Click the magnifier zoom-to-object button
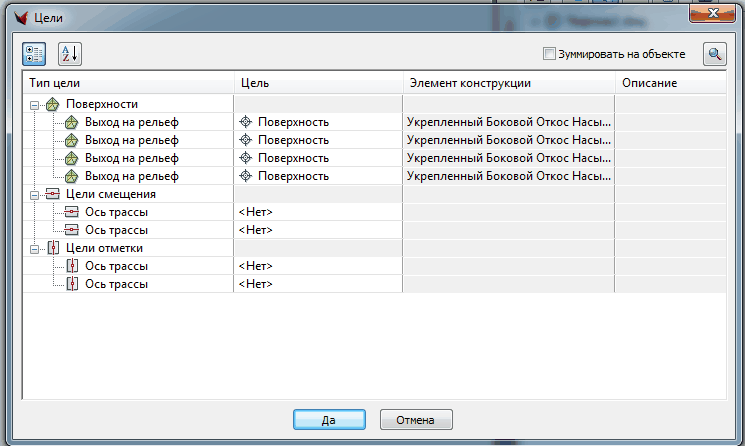Screen dimensions: 745x446 (714, 54)
